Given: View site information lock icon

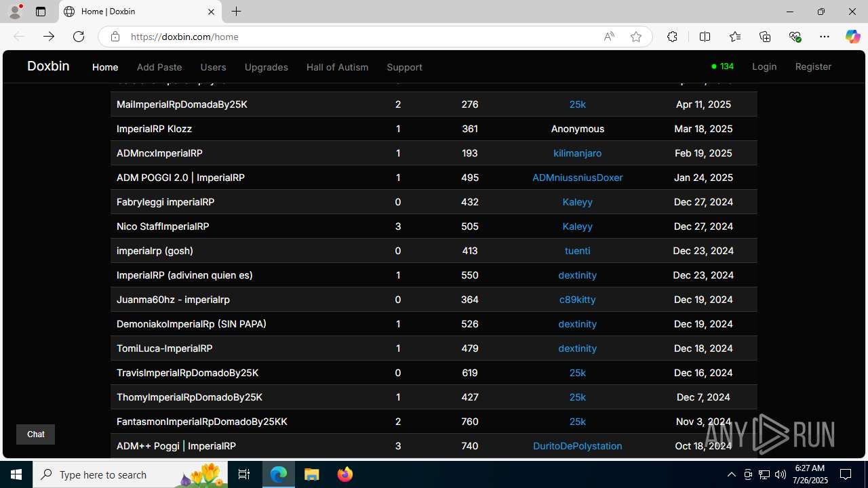Looking at the screenshot, I should pyautogui.click(x=115, y=37).
